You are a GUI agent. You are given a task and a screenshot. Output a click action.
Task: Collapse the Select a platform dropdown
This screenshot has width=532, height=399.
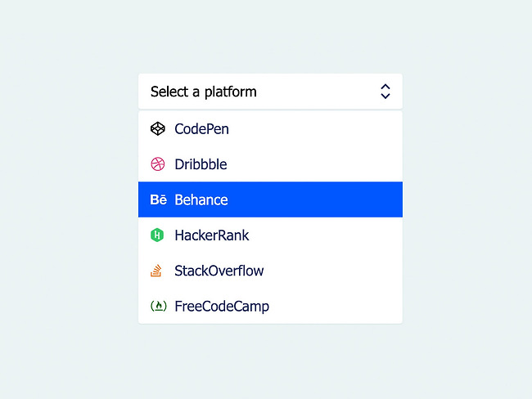click(x=270, y=92)
